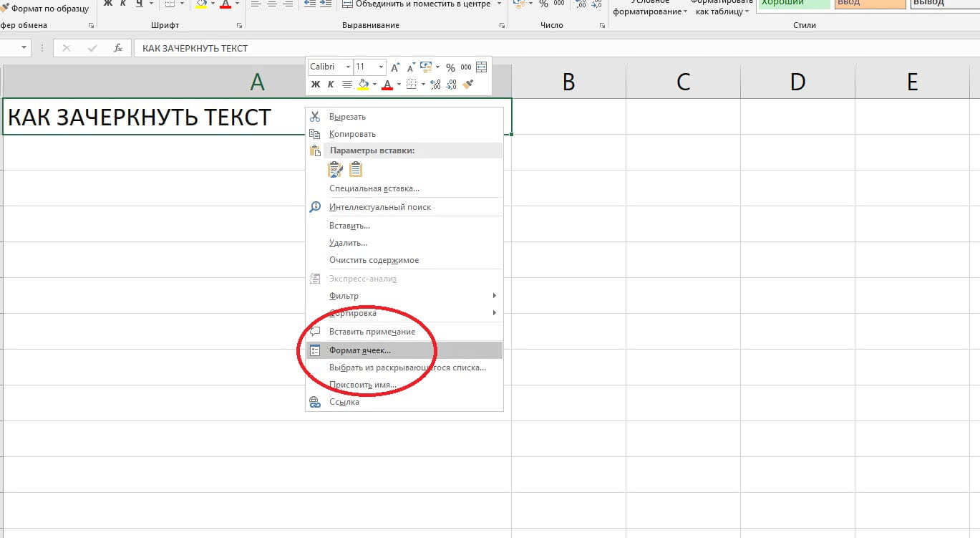This screenshot has height=538, width=980.
Task: Toggle center alignment in the mini toolbar
Action: (x=347, y=85)
